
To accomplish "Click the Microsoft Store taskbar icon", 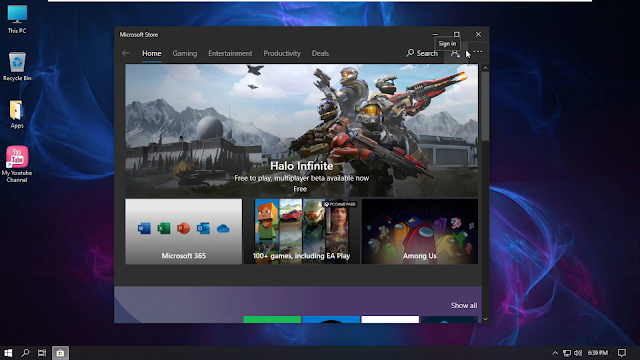I will [x=60, y=353].
